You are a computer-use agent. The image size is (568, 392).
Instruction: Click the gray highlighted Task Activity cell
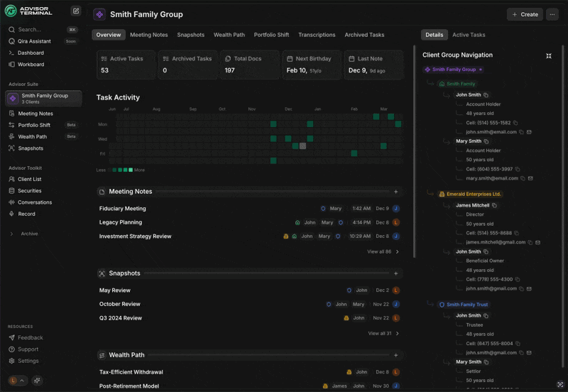point(303,146)
